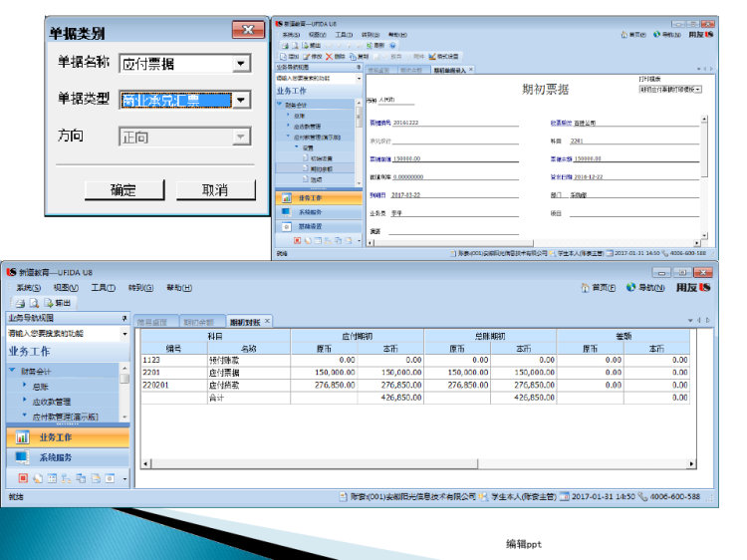747x560 pixels.
Task: Click right arrow of table horizontal scrollbar
Action: 692,463
